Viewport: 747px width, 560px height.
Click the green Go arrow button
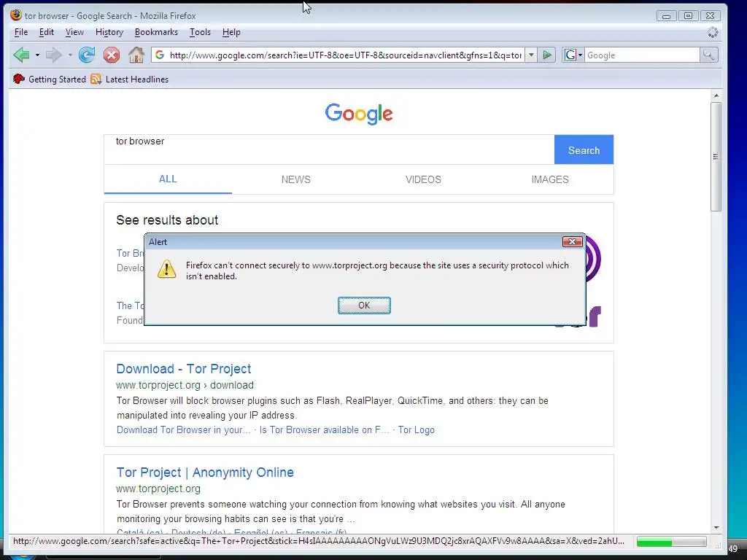(547, 55)
